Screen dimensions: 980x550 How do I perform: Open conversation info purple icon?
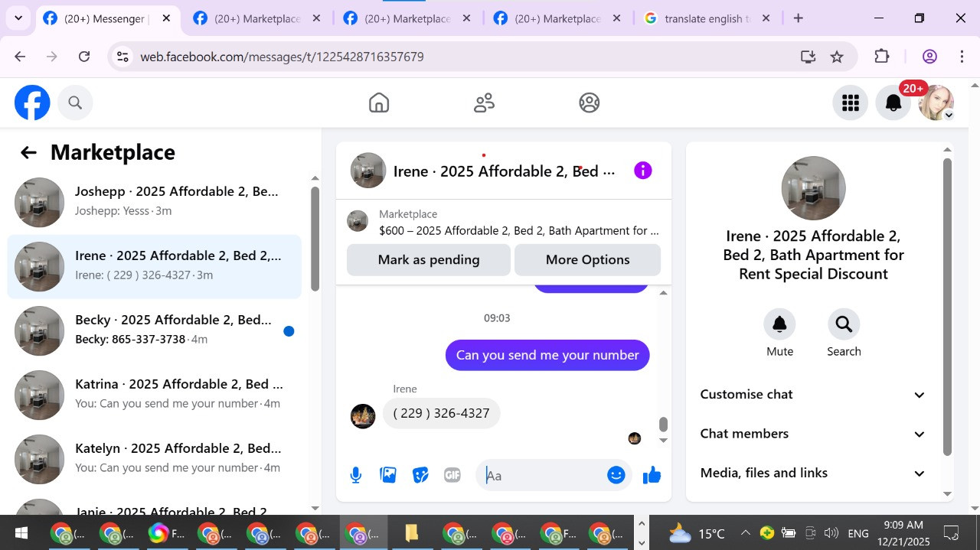coord(643,171)
